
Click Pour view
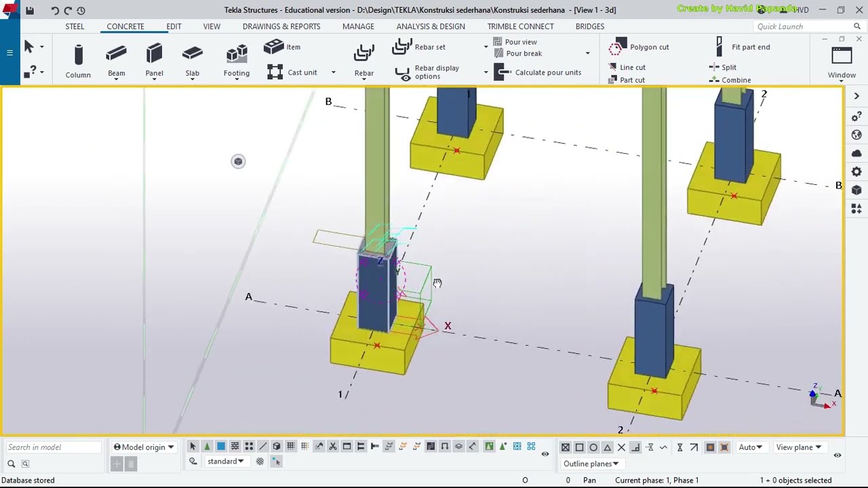tap(515, 42)
